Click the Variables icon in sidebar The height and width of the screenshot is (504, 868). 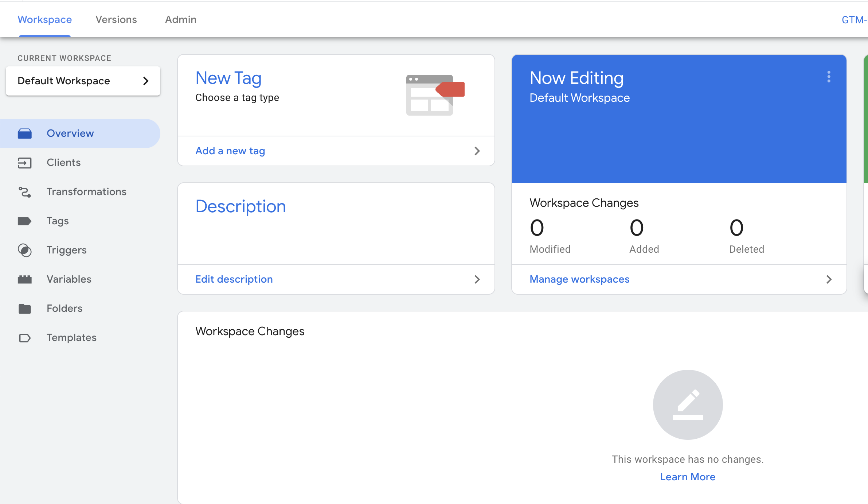pos(24,279)
